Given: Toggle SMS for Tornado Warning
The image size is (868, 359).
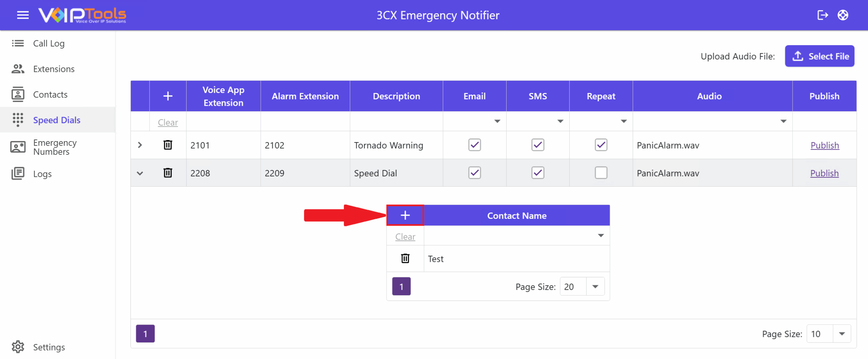Looking at the screenshot, I should click(x=538, y=145).
